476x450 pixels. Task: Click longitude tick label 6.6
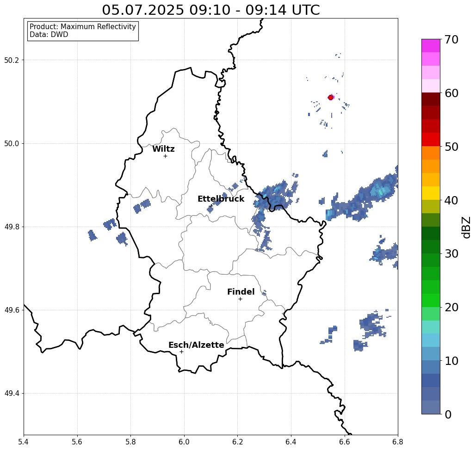[x=345, y=442]
